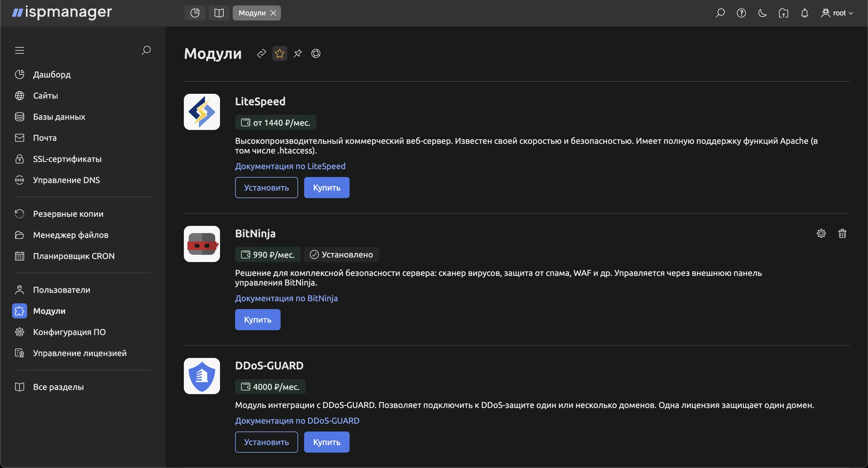Click the BitNinja settings gear icon
868x468 pixels.
(x=821, y=233)
